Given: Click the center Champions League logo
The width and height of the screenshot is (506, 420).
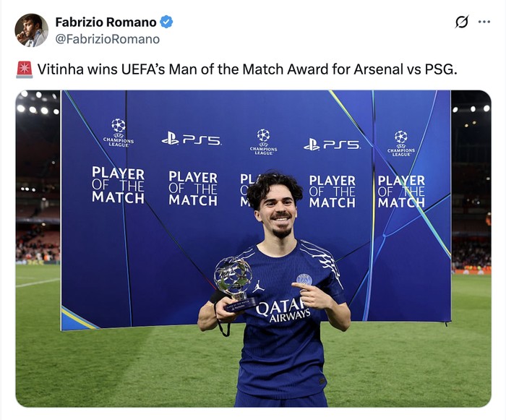Looking at the screenshot, I should [x=263, y=141].
